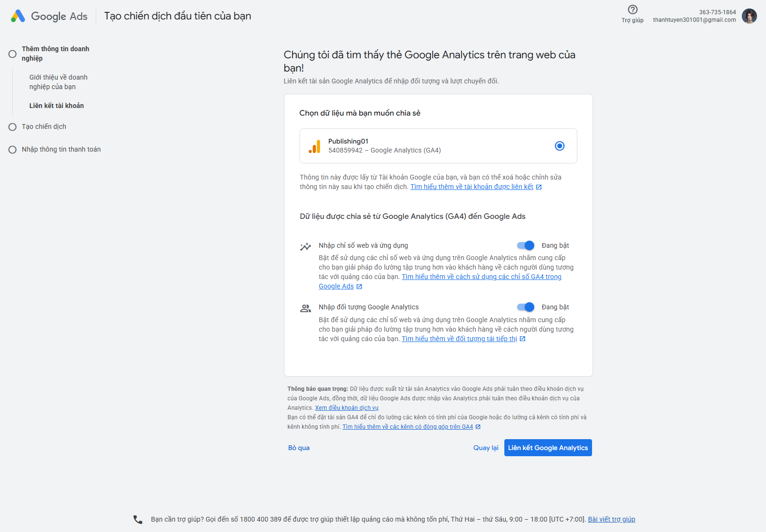Go to 'Nhập thông tin thanh toán' step
This screenshot has width=766, height=532.
[x=61, y=149]
